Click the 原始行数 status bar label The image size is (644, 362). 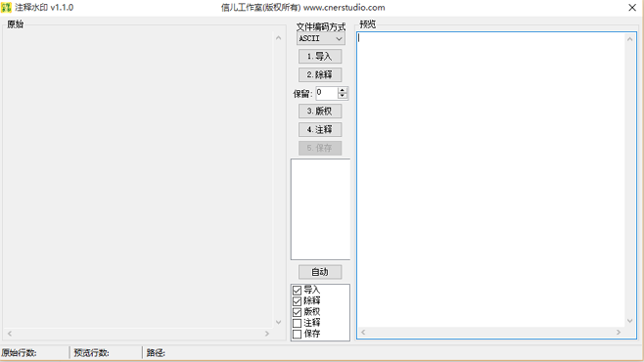click(x=19, y=353)
